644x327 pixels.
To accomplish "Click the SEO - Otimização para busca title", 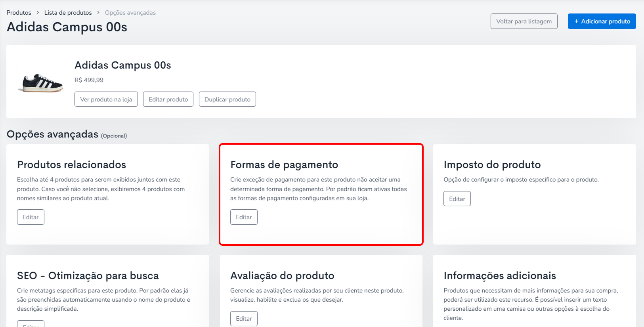I will (88, 275).
